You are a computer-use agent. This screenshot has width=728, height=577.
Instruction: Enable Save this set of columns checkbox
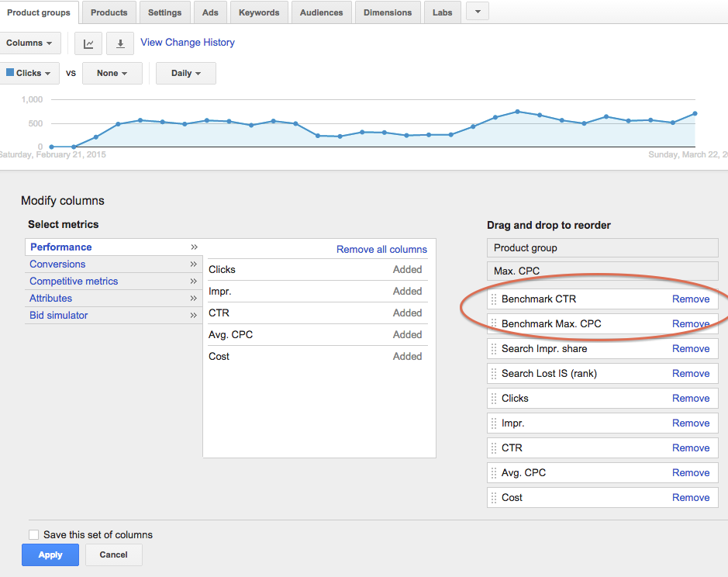33,535
